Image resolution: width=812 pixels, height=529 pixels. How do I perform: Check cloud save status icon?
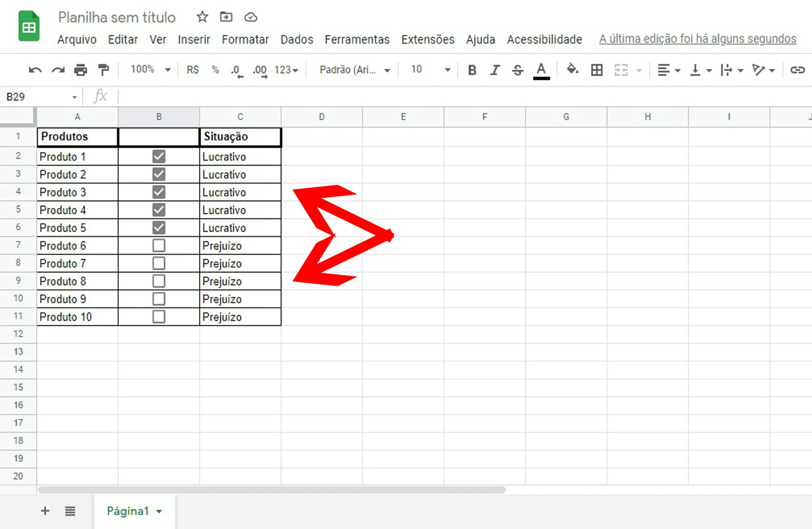pos(251,17)
